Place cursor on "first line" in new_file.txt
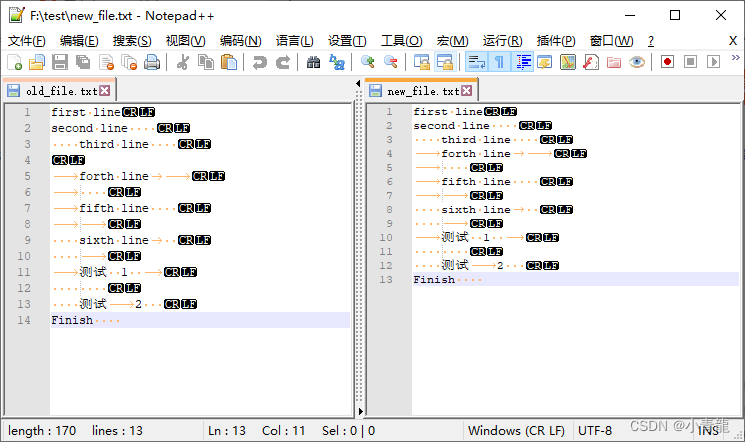 click(448, 112)
